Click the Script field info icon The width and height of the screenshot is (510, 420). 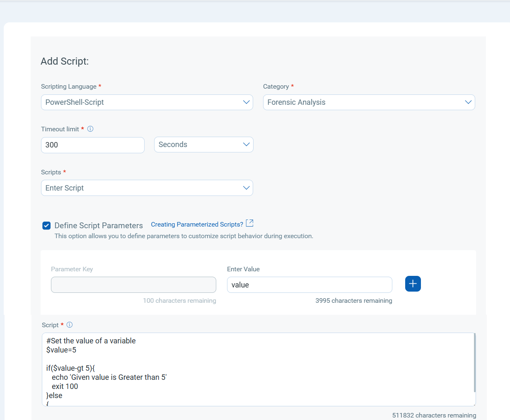point(70,325)
